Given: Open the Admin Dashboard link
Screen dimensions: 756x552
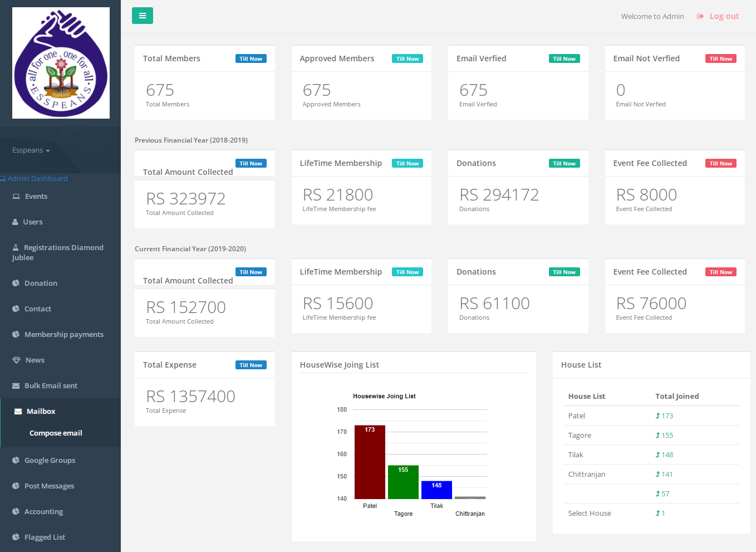Looking at the screenshot, I should coord(34,178).
